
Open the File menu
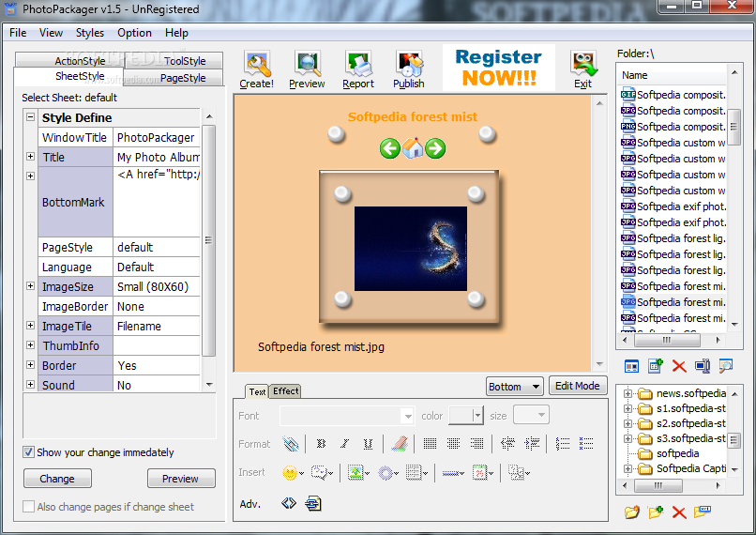[18, 33]
